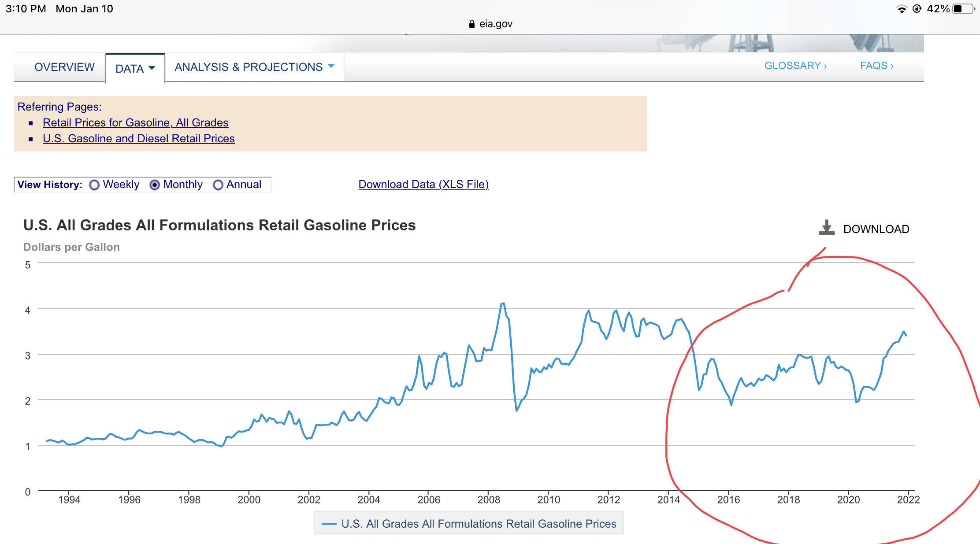Click Download Data (XLS File) link

pos(423,184)
